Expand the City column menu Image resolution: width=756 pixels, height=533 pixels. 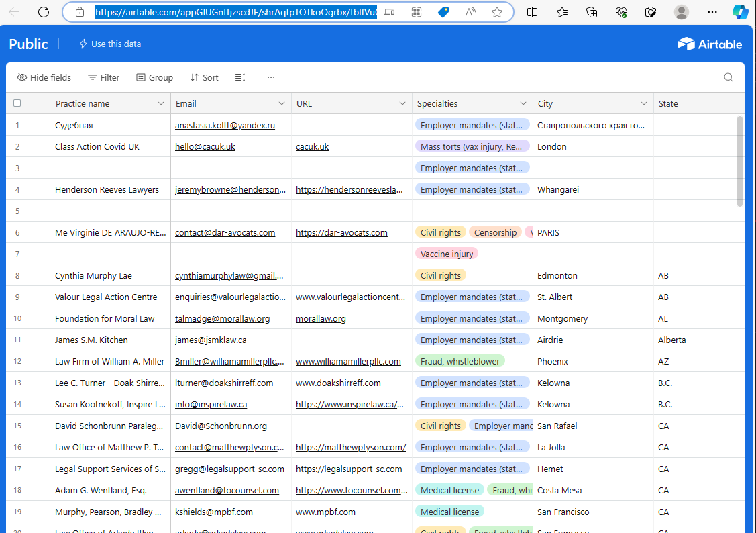click(x=644, y=103)
